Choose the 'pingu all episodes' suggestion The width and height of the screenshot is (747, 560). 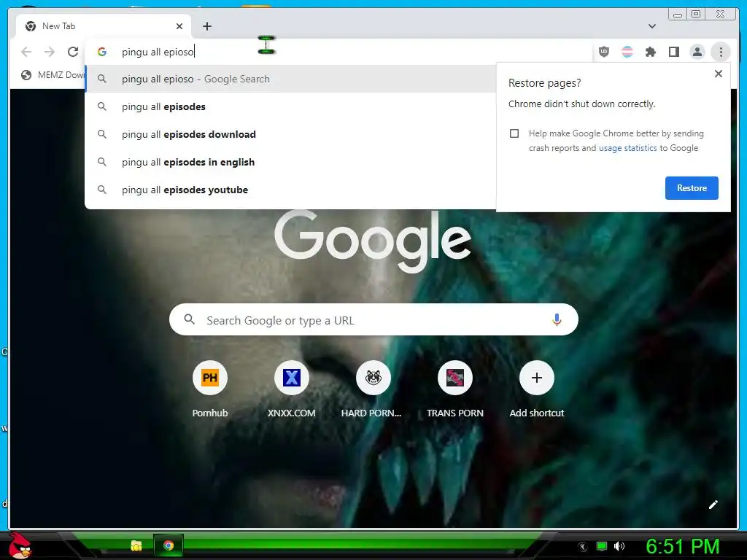coord(290,106)
